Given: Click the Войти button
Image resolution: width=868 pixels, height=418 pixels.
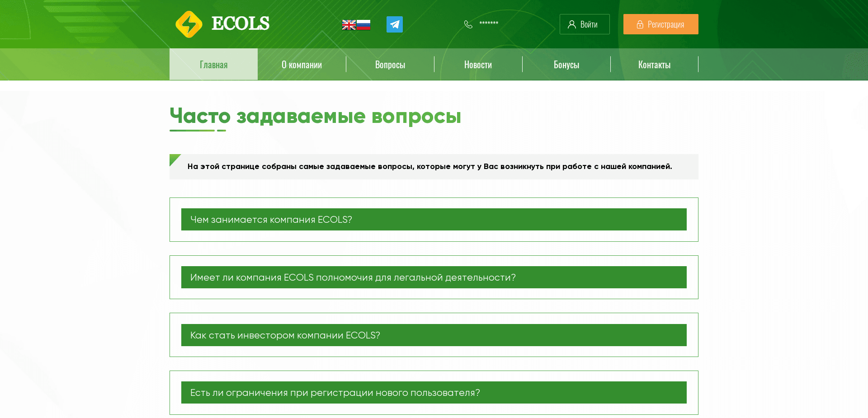Looking at the screenshot, I should click(x=585, y=24).
